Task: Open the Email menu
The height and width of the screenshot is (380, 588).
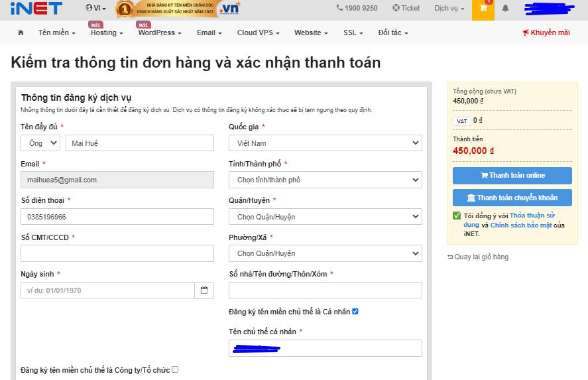Action: click(209, 32)
